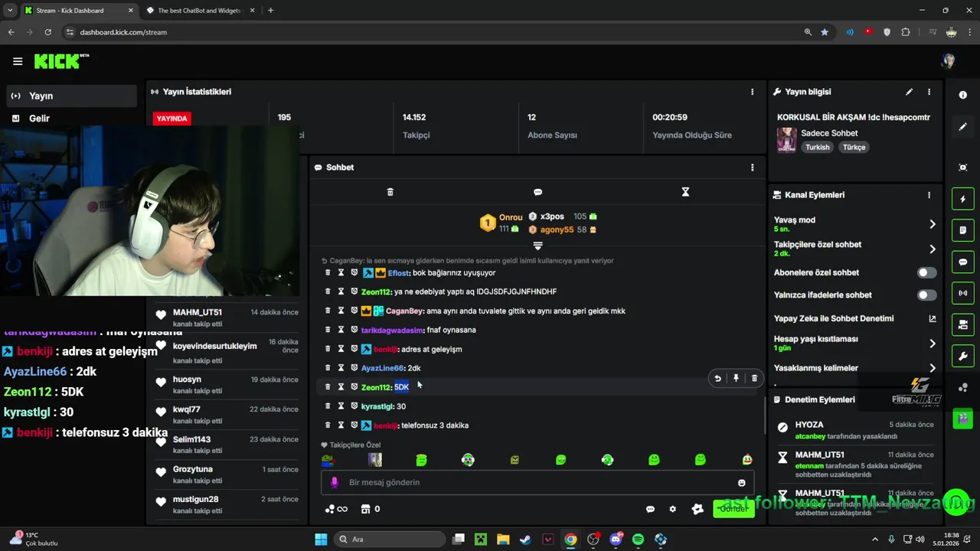Open Discord from the taskbar
980x551 pixels.
(x=616, y=540)
